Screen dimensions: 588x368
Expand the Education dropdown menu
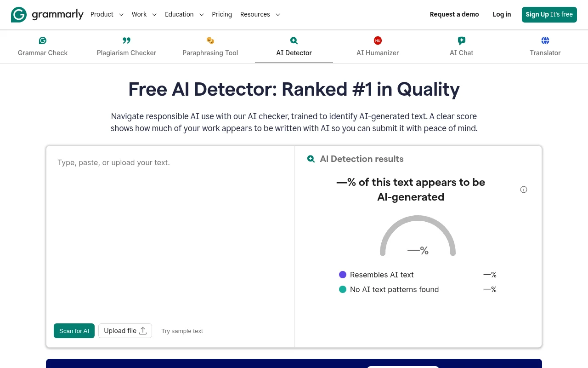(184, 14)
